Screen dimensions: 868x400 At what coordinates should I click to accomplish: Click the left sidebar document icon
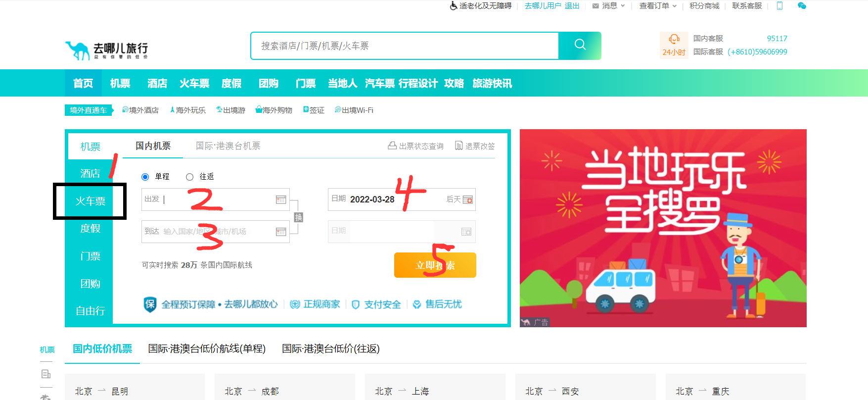[46, 374]
